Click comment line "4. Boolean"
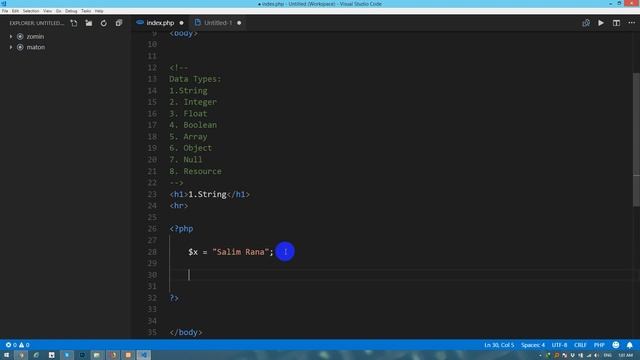Image resolution: width=640 pixels, height=360 pixels. pyautogui.click(x=193, y=125)
